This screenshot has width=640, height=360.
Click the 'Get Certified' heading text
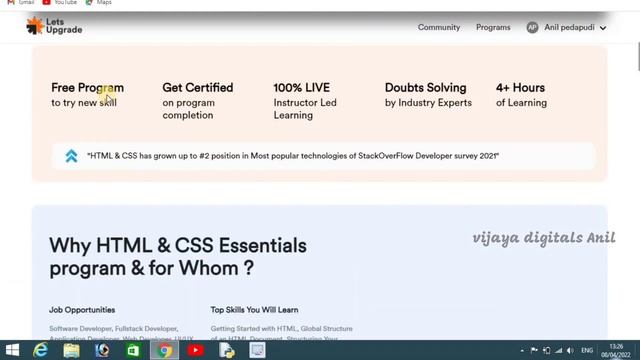[x=198, y=87]
